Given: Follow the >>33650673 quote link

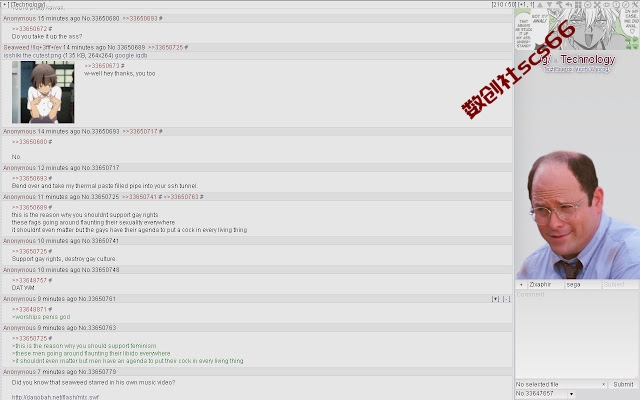Looking at the screenshot, I should click(102, 66).
